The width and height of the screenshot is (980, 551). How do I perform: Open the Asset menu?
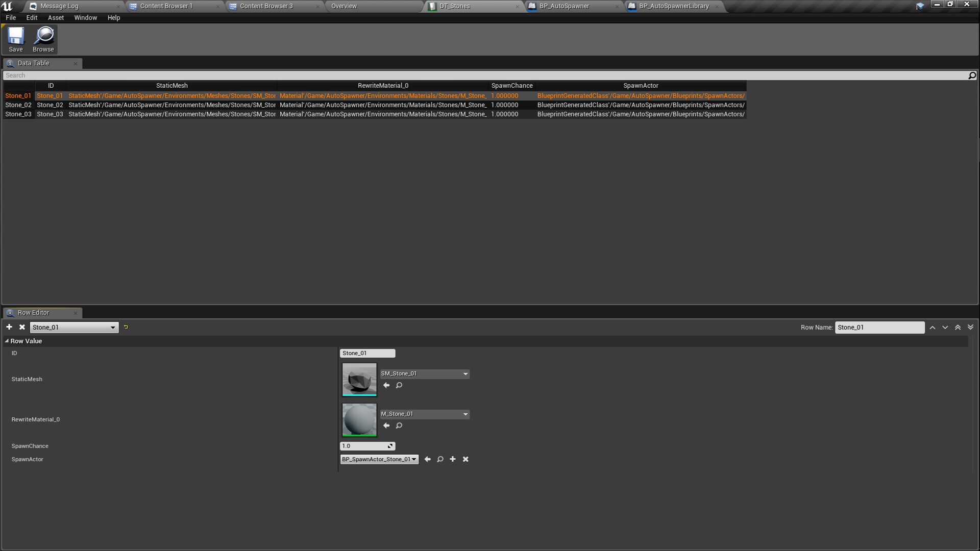56,17
